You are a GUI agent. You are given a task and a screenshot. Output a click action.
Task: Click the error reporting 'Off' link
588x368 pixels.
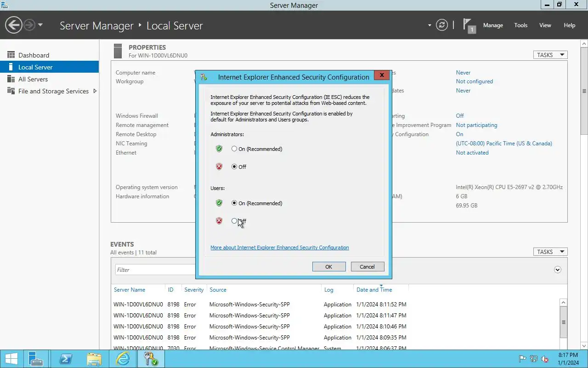(x=460, y=116)
